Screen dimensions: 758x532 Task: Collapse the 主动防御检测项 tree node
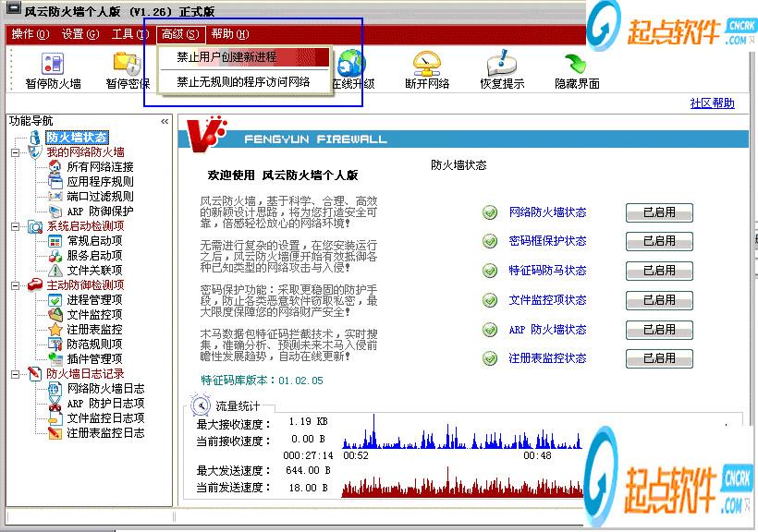pyautogui.click(x=16, y=285)
